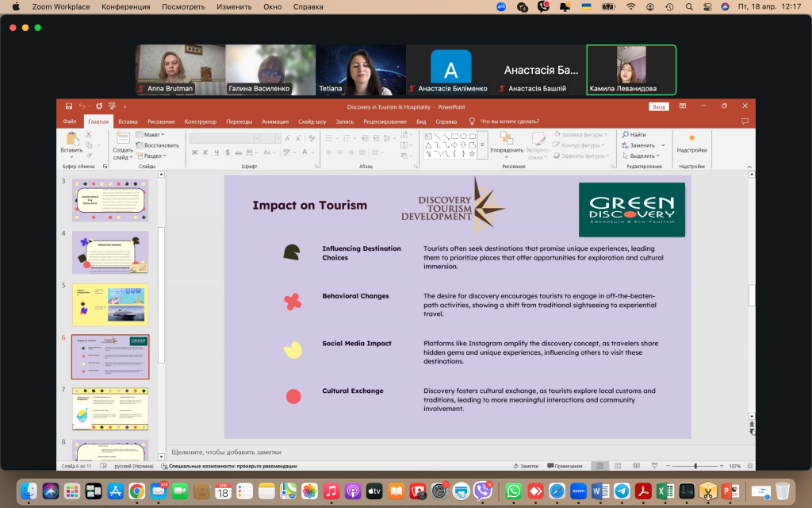812x508 pixels.
Task: Adjust the zoom slider in status bar
Action: [x=695, y=466]
